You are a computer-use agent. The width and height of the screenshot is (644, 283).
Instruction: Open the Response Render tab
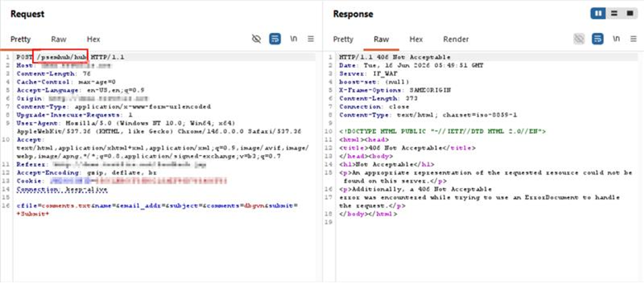click(456, 39)
